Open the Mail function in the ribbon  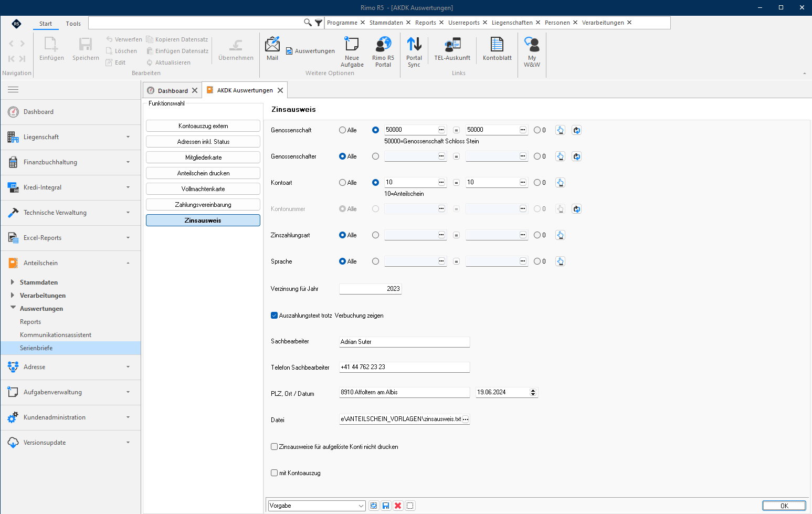coord(272,48)
